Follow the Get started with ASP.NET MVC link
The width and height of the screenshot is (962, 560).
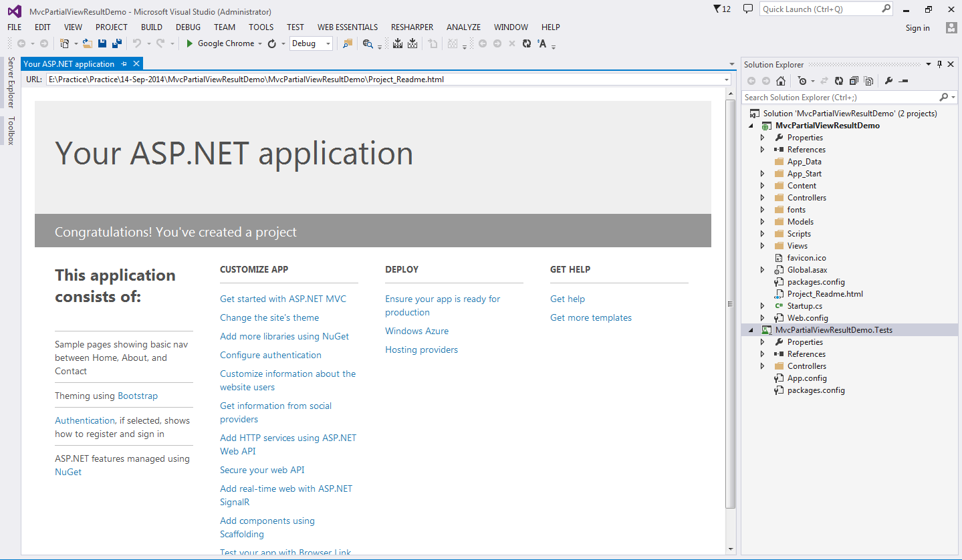tap(283, 299)
